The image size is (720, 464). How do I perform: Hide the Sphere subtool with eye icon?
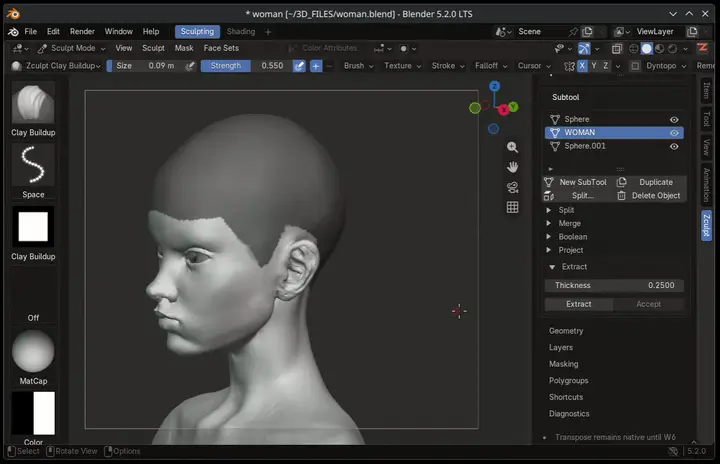pyautogui.click(x=674, y=119)
